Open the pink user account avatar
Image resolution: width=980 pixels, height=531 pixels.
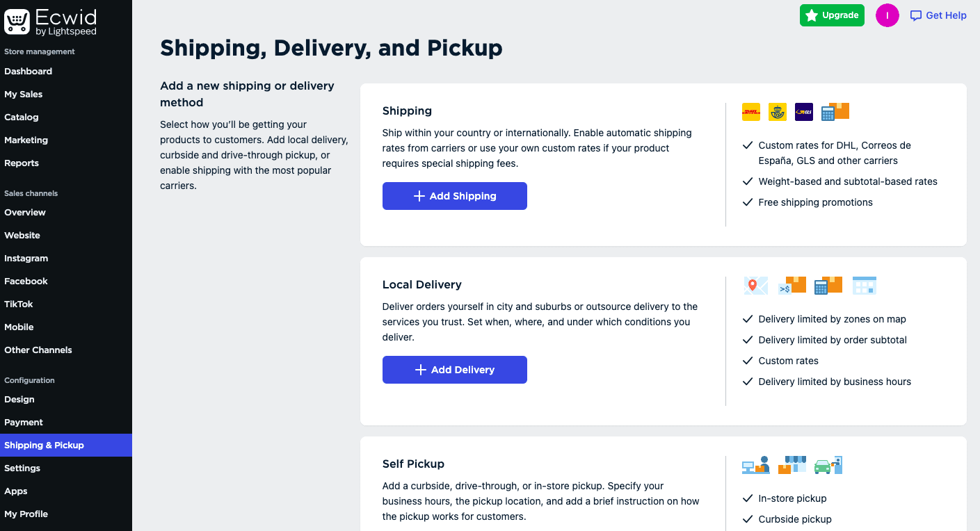click(887, 15)
